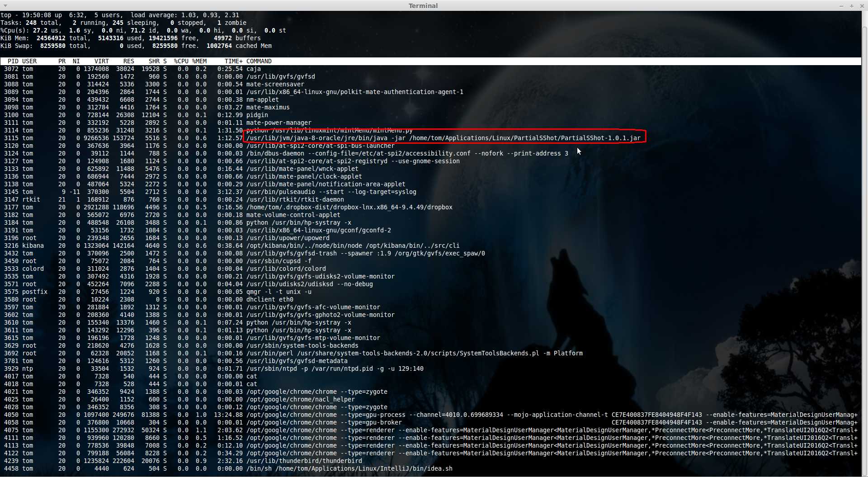Image resolution: width=868 pixels, height=477 pixels.
Task: Click the nm-applet process entry
Action: [x=262, y=99]
